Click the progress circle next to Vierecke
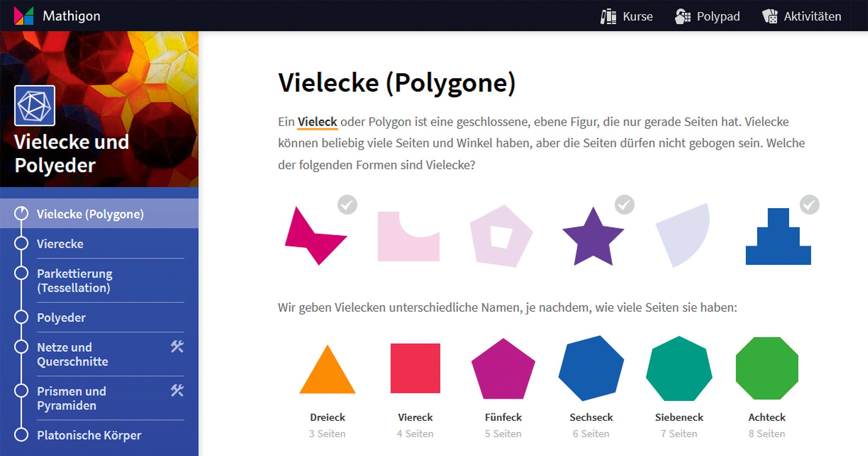Screen dimensions: 868x456 point(21,244)
